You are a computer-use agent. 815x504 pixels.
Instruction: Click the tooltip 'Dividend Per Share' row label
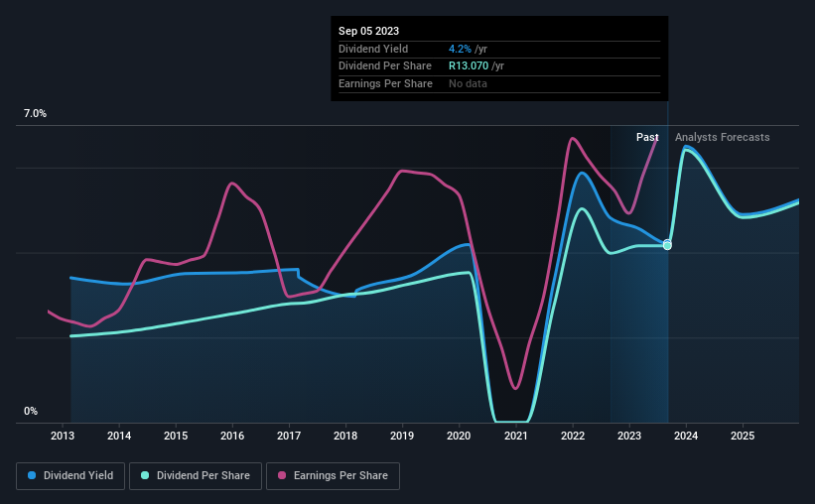[x=385, y=66]
